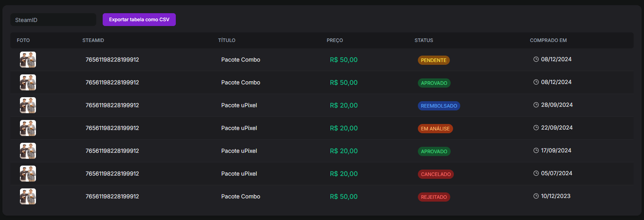Sort by the COMPRADO EM column header

point(548,40)
